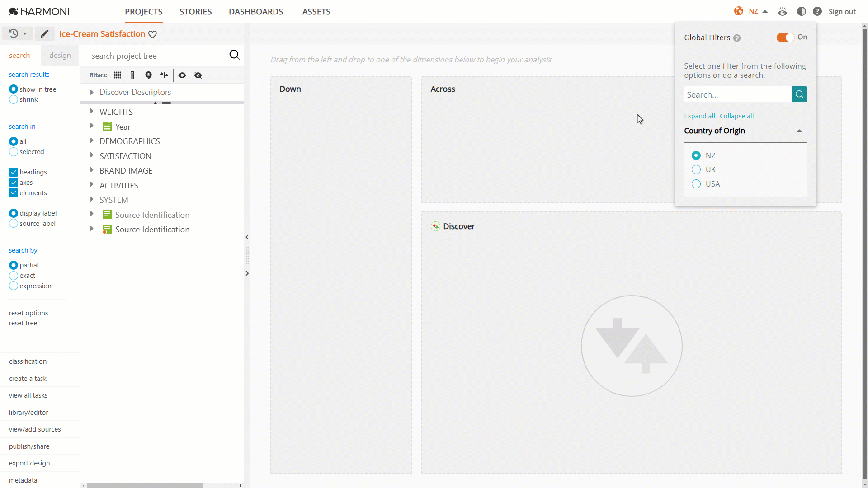Expand left panel with right chevron
The width and height of the screenshot is (868, 488).
(247, 273)
